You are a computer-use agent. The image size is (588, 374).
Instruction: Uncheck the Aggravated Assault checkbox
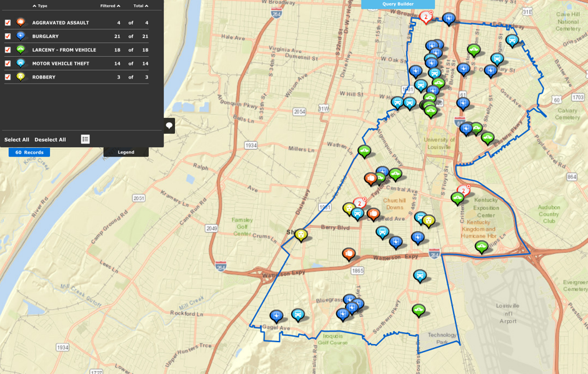point(7,22)
